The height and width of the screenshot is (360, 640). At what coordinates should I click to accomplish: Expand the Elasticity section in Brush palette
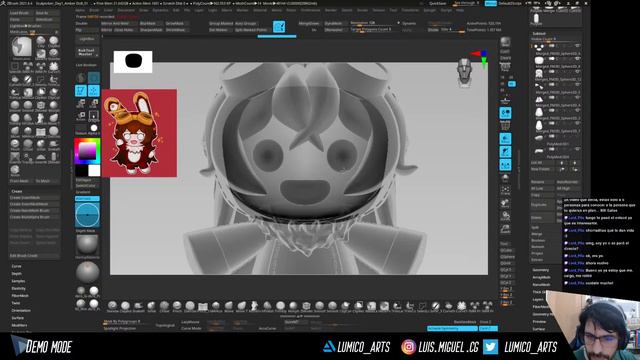coord(19,288)
